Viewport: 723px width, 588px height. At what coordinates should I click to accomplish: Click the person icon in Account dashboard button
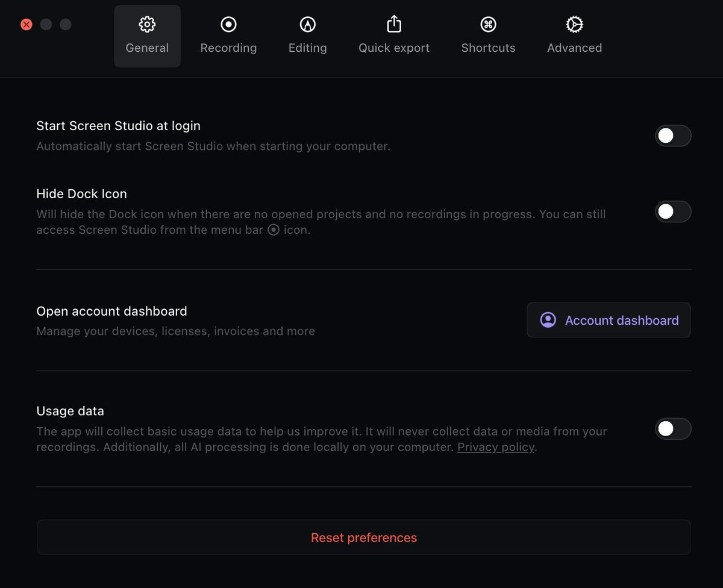point(548,320)
